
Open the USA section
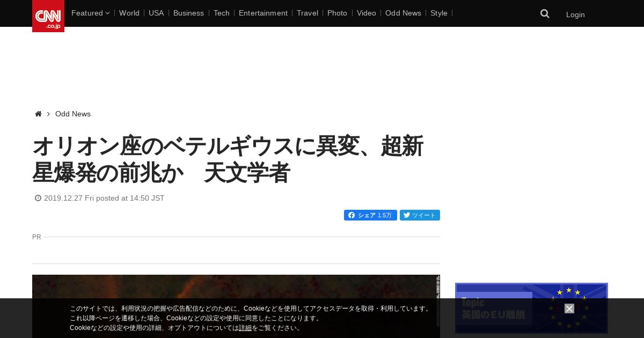[156, 13]
